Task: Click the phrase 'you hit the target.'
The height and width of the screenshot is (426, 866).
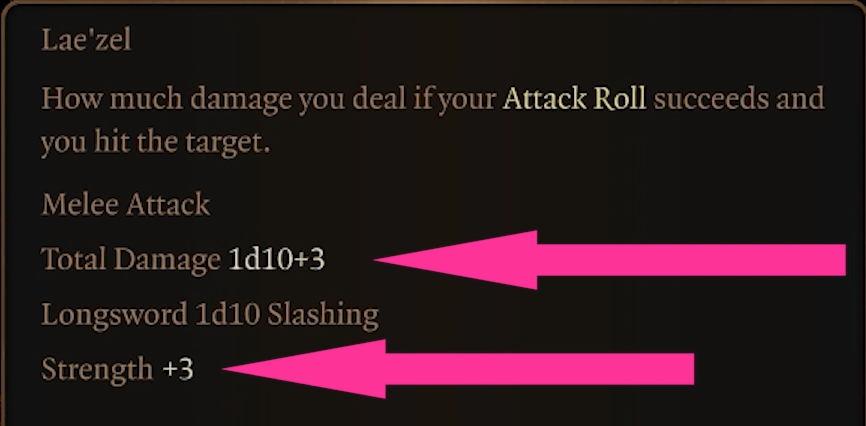Action: pos(155,143)
